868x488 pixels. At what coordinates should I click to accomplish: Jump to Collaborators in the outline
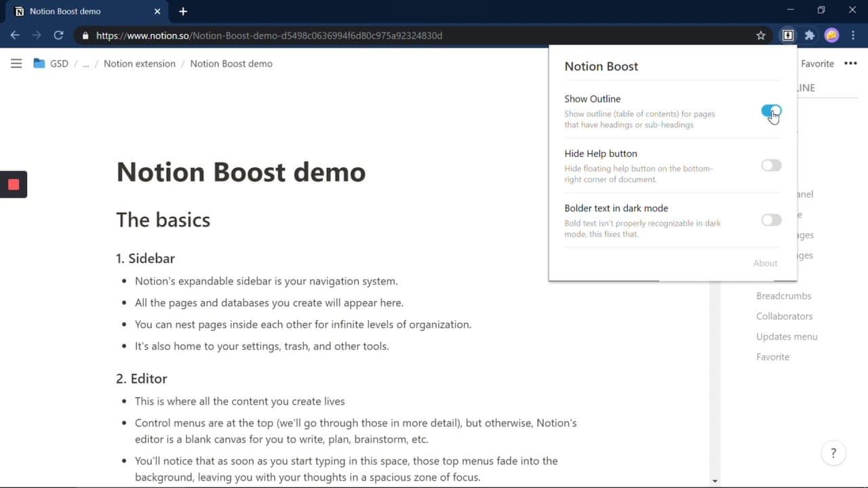[x=785, y=316]
